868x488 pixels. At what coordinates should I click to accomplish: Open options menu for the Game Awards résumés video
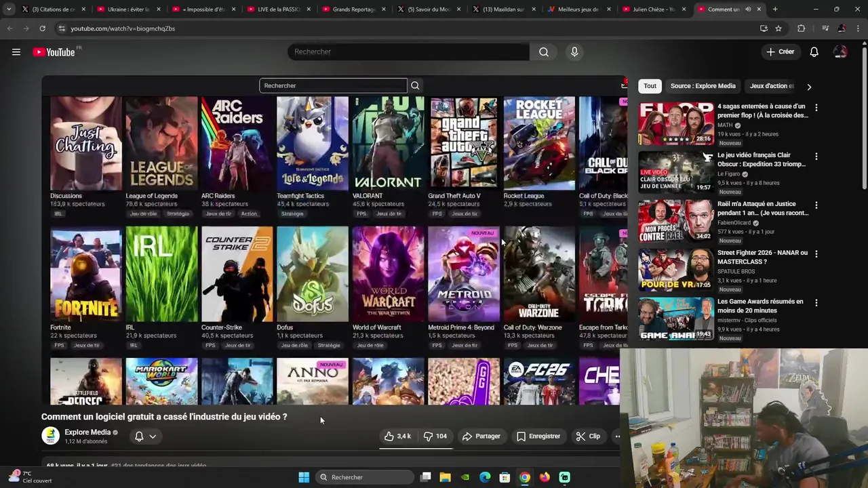point(816,303)
